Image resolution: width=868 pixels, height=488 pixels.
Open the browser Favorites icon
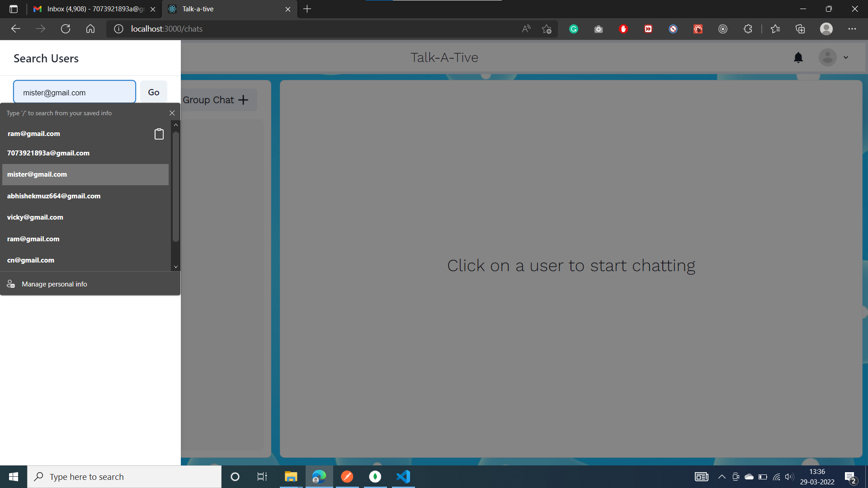776,28
